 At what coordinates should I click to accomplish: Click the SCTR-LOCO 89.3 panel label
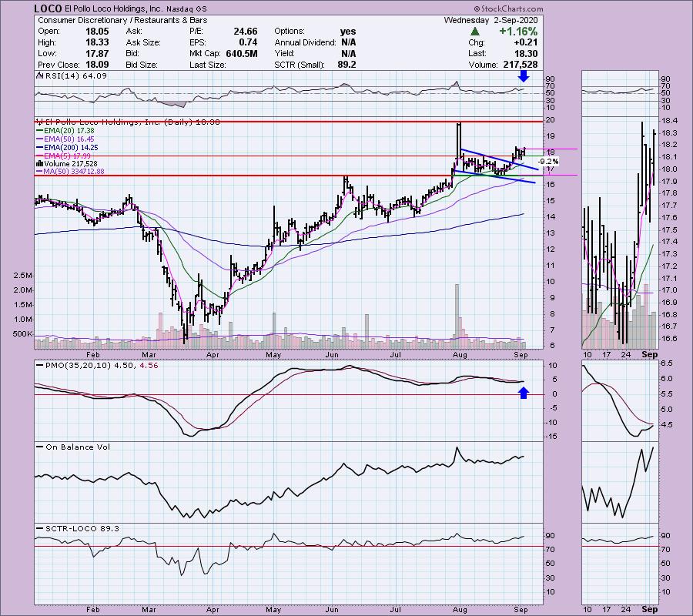coord(79,528)
